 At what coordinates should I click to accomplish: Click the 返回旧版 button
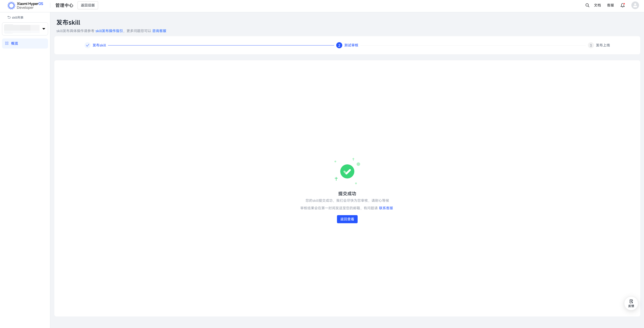tap(88, 5)
